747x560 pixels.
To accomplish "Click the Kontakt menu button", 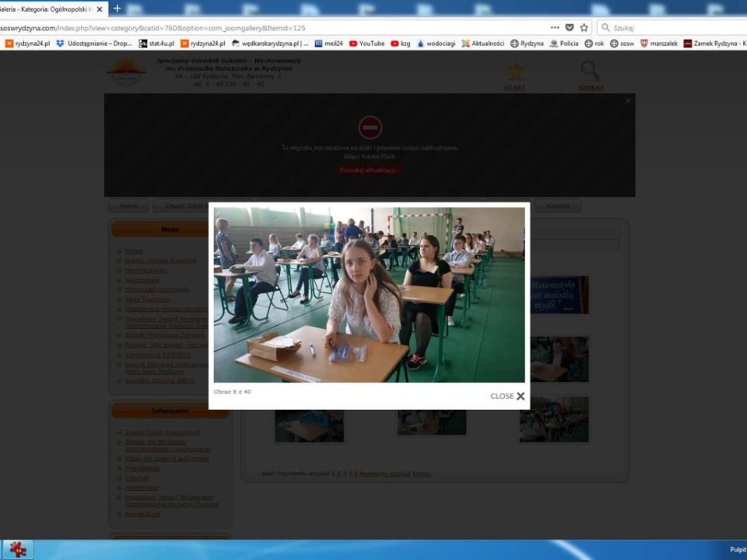I will coord(557,206).
